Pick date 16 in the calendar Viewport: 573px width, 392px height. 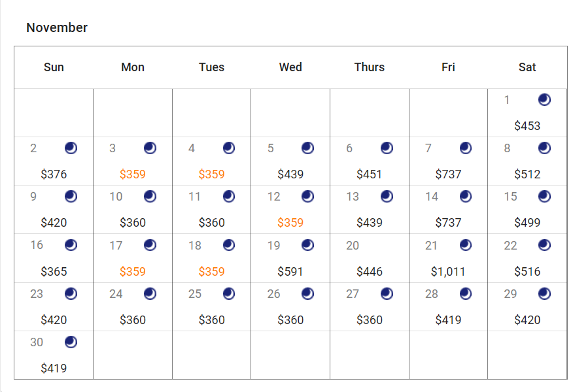click(x=37, y=245)
